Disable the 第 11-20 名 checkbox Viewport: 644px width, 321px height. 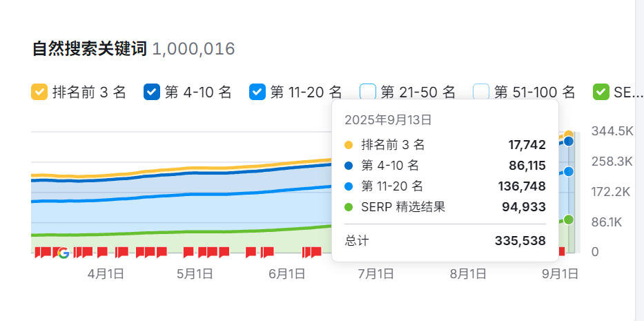(x=257, y=92)
